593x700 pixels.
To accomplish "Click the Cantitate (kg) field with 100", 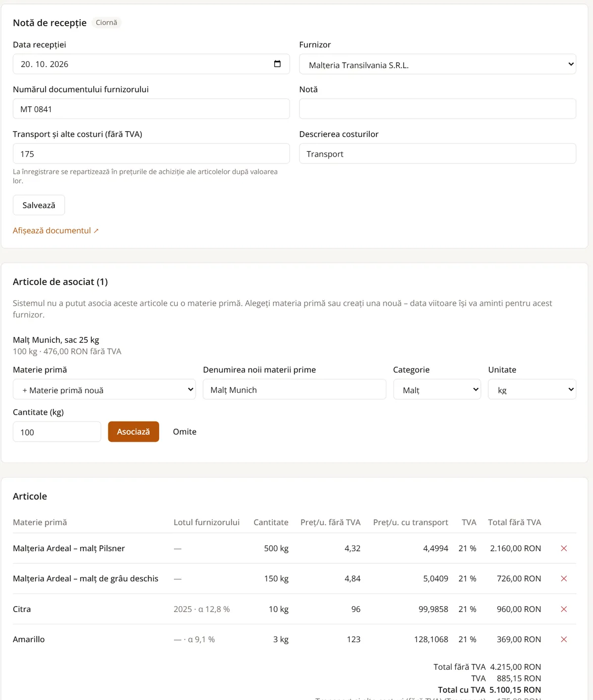I will tap(57, 432).
